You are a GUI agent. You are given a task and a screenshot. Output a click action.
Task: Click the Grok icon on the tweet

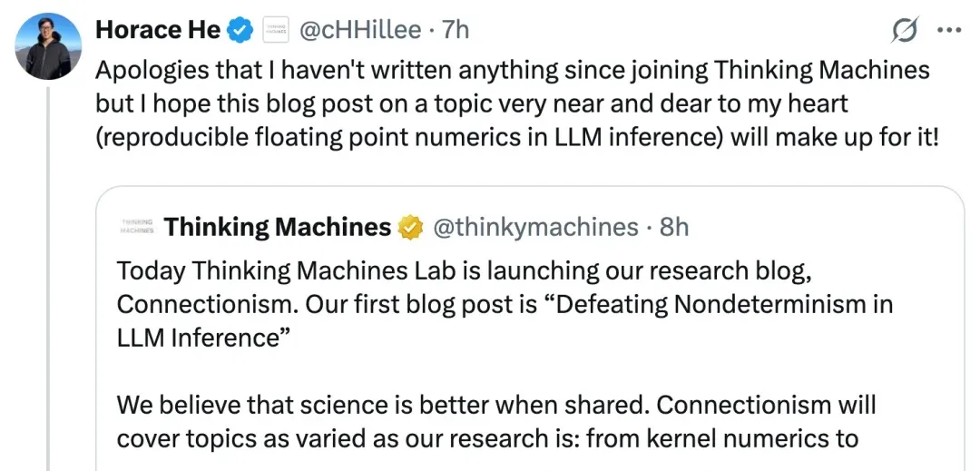pos(904,31)
